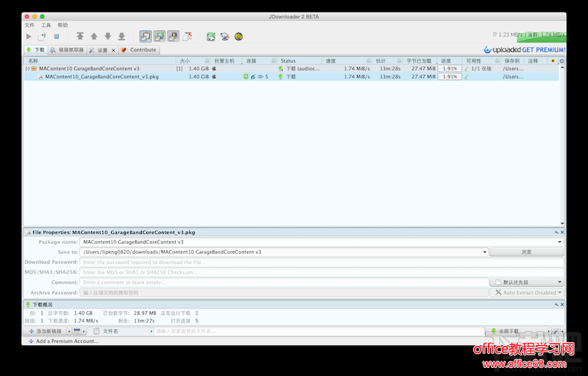Viewport: 588px width, 376px height.
Task: Open the Package name dropdown
Action: pos(559,242)
